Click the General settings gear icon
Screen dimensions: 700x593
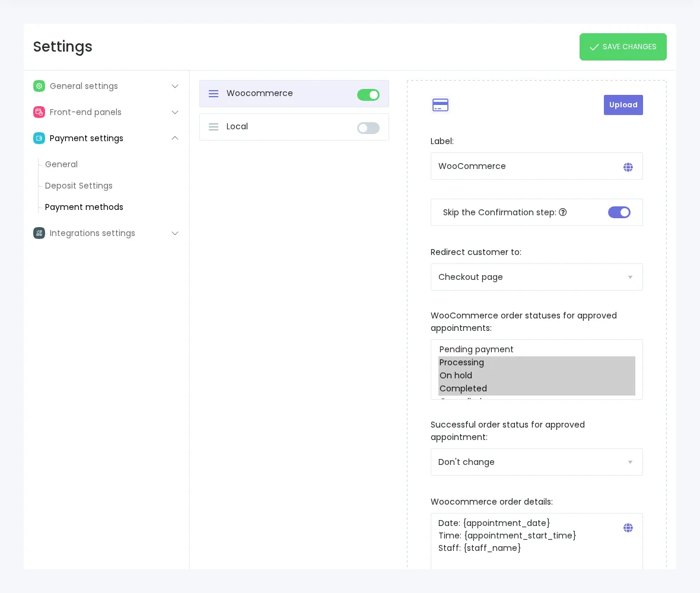pyautogui.click(x=39, y=86)
